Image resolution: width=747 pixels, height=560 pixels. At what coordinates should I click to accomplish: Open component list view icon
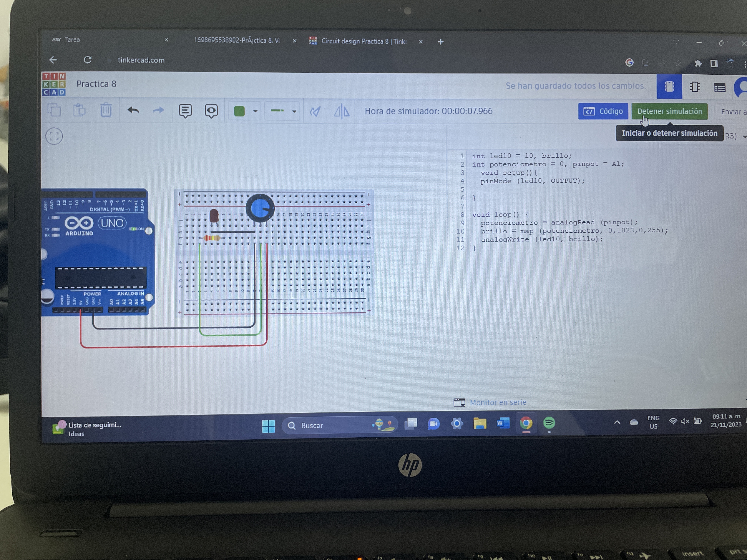click(720, 87)
